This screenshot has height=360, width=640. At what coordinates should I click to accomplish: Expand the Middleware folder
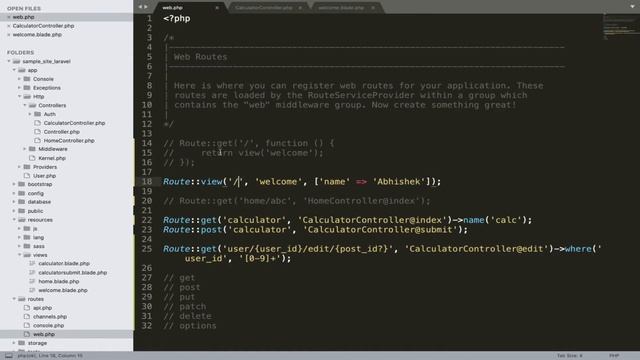24,149
